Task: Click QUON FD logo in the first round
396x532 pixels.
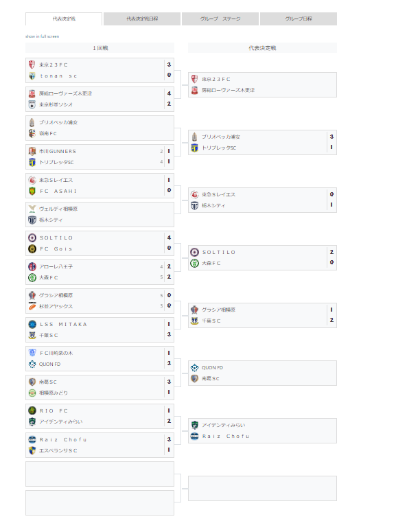Action: [32, 364]
